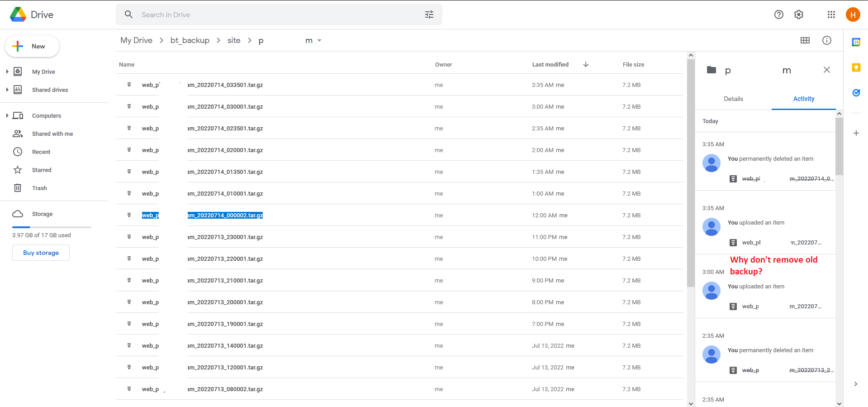Expand the My Drive tree
This screenshot has width=868, height=407.
[x=7, y=72]
